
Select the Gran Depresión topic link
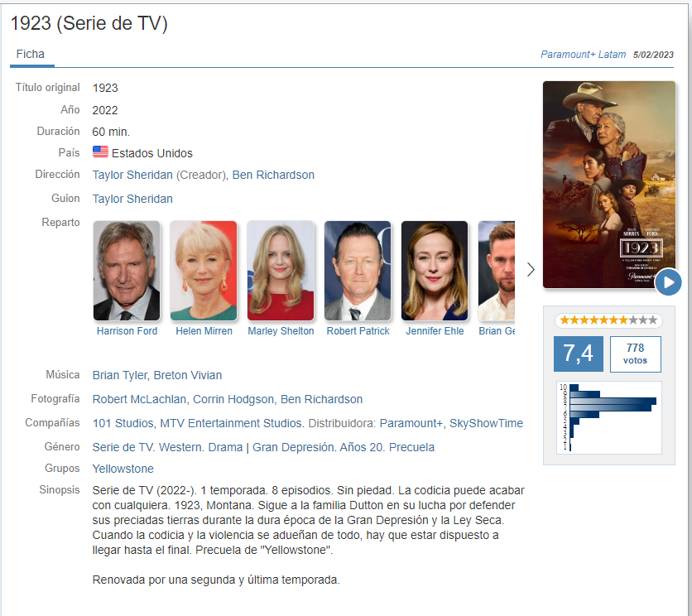[x=293, y=447]
